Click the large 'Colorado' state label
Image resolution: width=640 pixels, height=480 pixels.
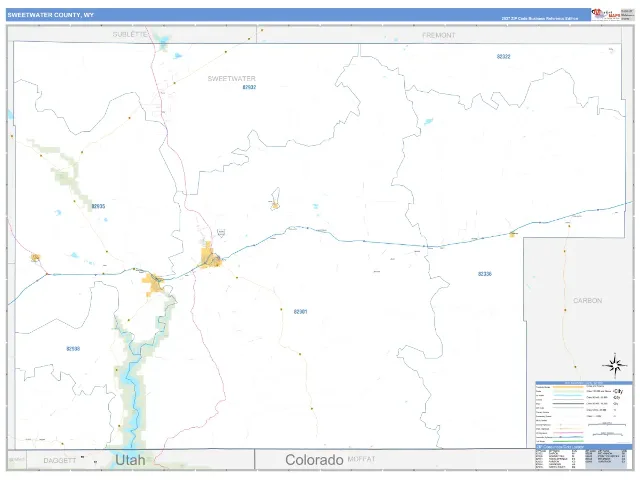(x=314, y=460)
